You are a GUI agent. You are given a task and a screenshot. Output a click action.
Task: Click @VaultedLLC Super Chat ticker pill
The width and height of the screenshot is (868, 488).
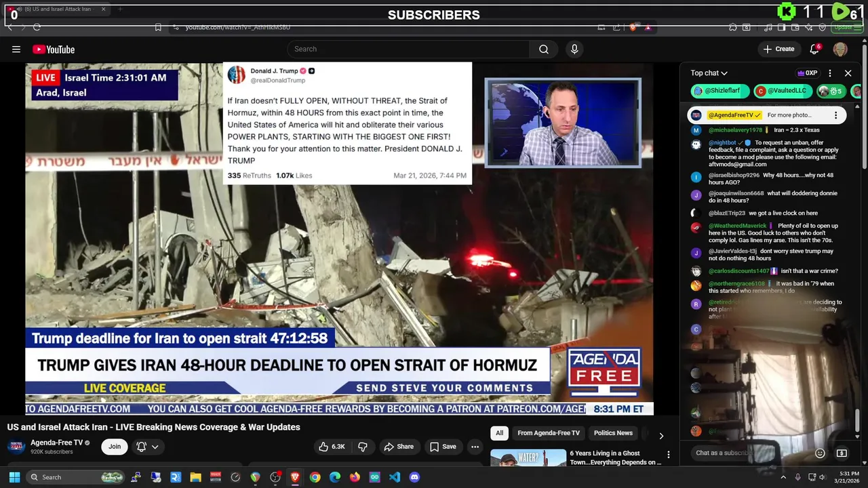[x=782, y=91]
